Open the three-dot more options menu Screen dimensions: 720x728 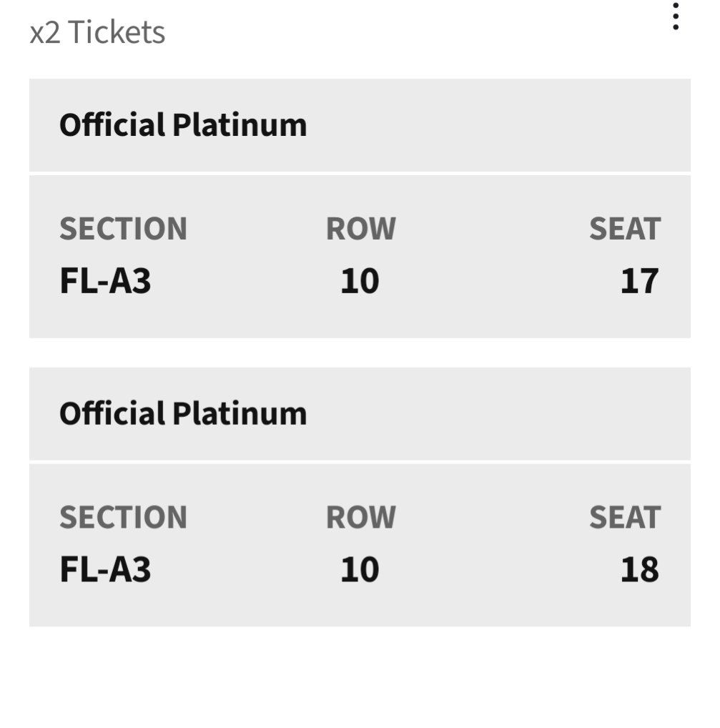click(675, 16)
